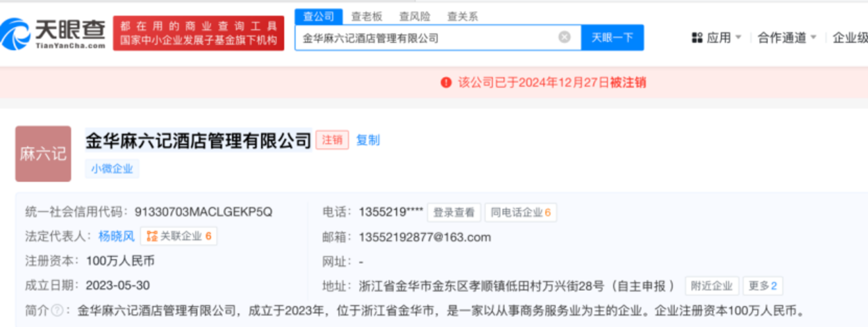Click the red warning icon in notice
The image size is (868, 327).
pos(446,83)
